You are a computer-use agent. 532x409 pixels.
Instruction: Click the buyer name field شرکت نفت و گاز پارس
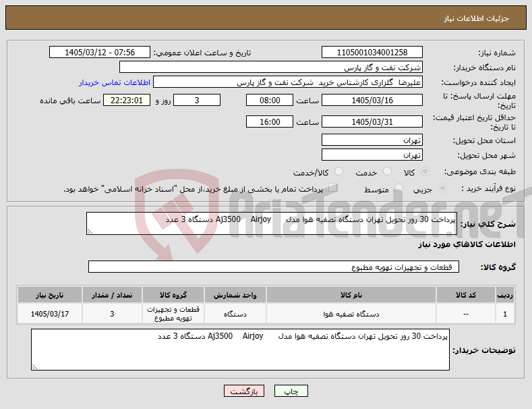point(271,67)
